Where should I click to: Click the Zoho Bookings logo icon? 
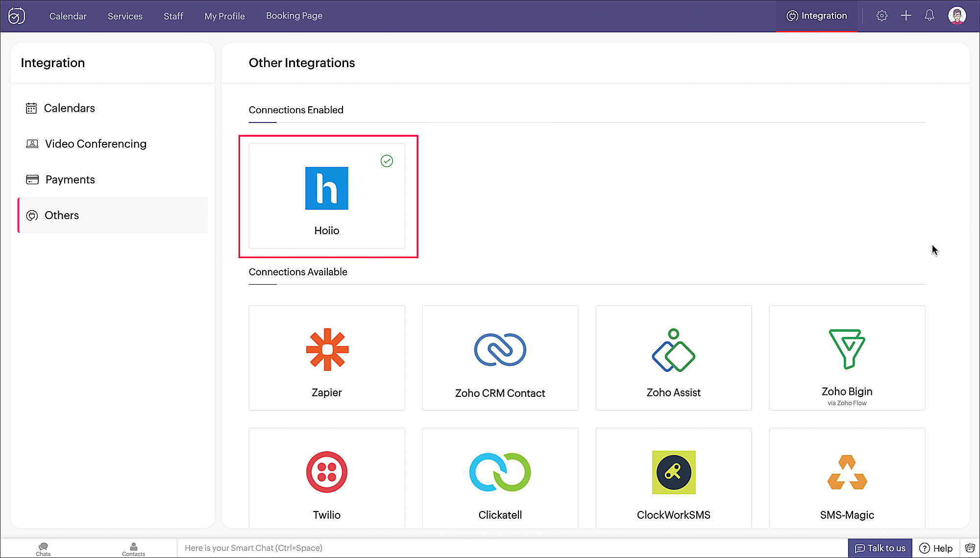[x=17, y=16]
